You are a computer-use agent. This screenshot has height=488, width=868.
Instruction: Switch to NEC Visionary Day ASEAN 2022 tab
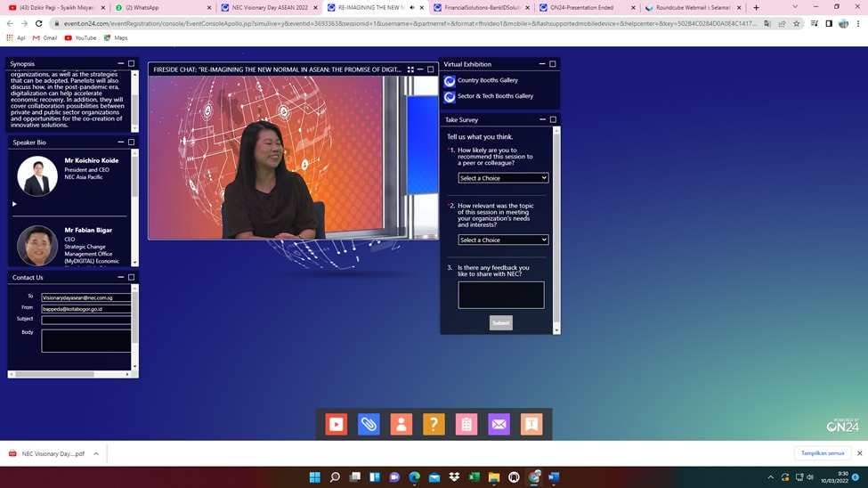[x=268, y=8]
